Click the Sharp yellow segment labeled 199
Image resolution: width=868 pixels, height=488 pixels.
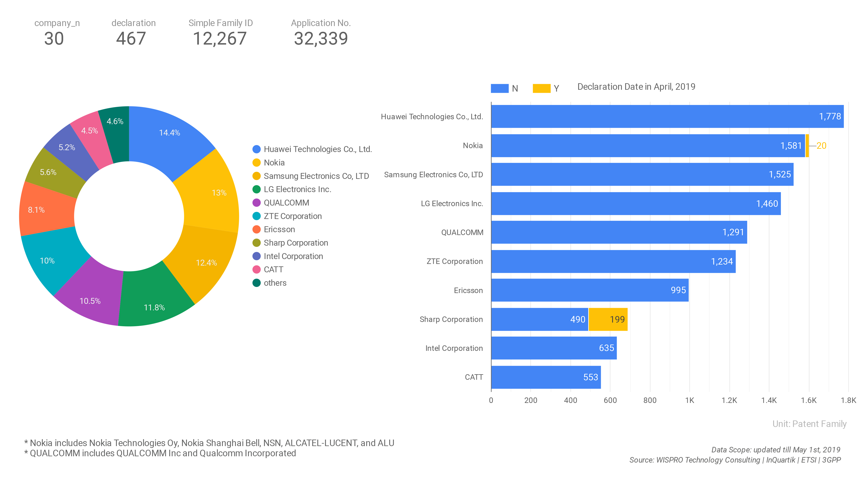[x=608, y=319]
